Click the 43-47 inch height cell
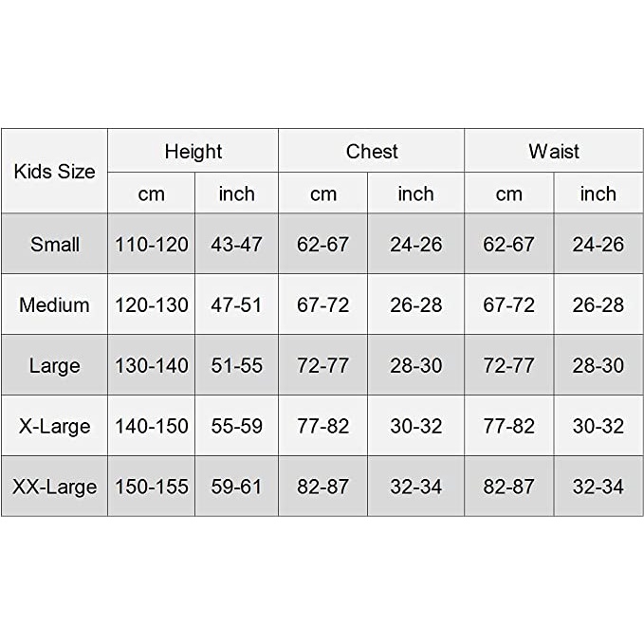Image resolution: width=644 pixels, height=644 pixels. (236, 245)
